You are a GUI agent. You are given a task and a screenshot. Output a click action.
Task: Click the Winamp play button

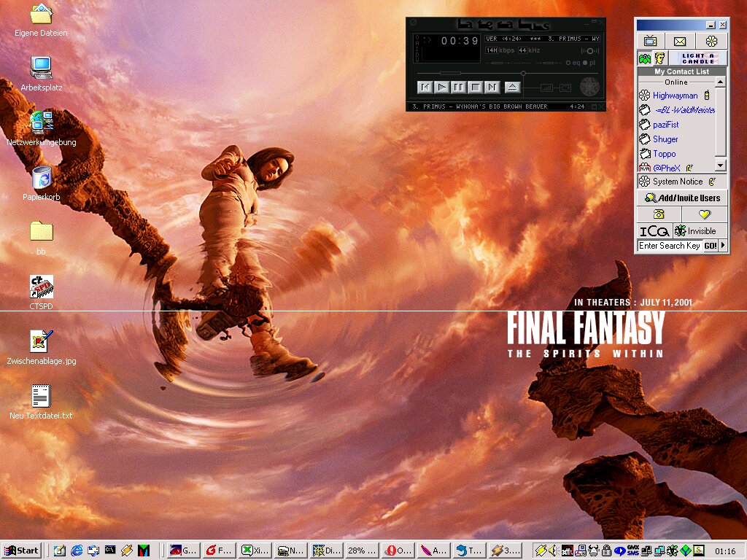point(441,87)
